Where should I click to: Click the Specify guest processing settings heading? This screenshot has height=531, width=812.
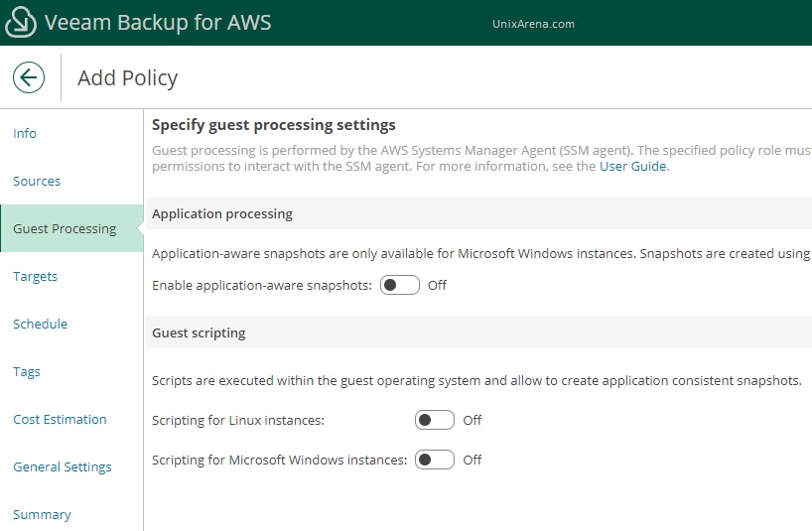tap(273, 125)
